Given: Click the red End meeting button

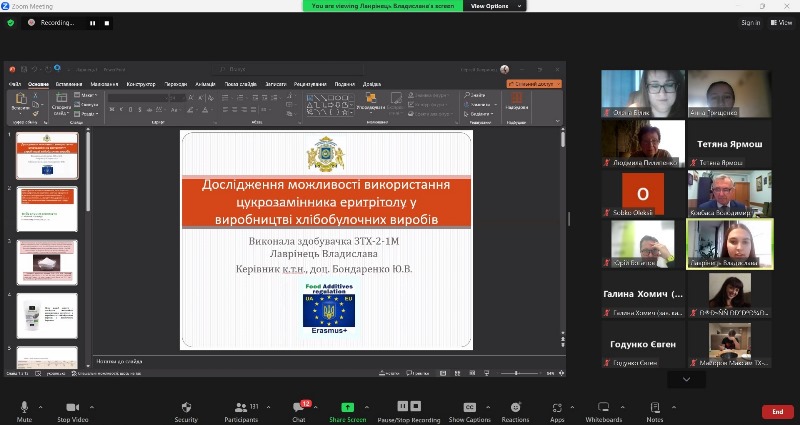Looking at the screenshot, I should [x=777, y=411].
